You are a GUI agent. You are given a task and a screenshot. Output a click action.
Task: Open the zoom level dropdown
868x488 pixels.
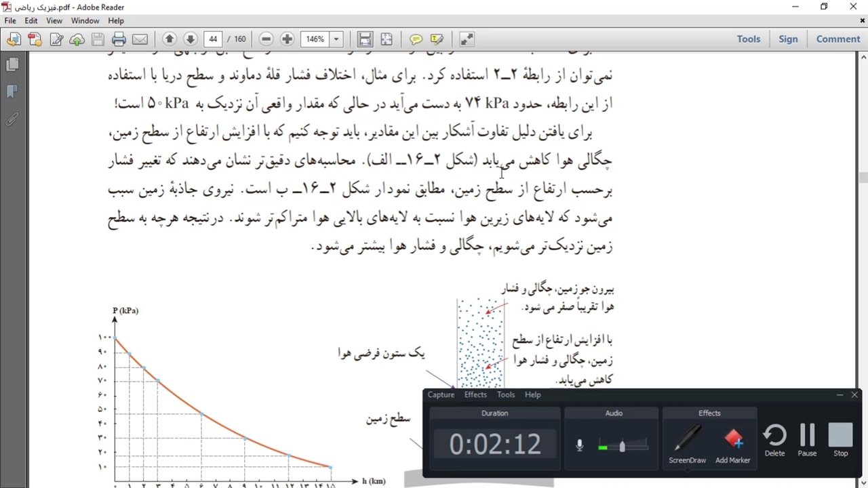336,39
